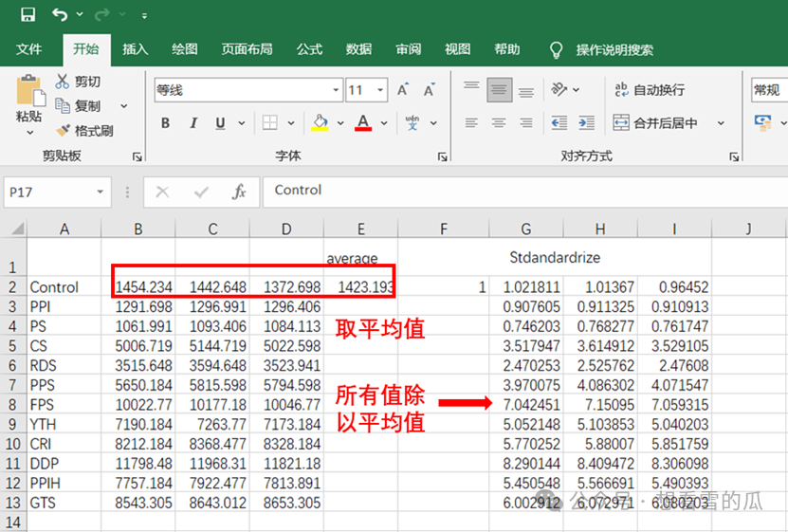Click the 粘贴 paste icon
The width and height of the screenshot is (788, 532).
[x=30, y=90]
